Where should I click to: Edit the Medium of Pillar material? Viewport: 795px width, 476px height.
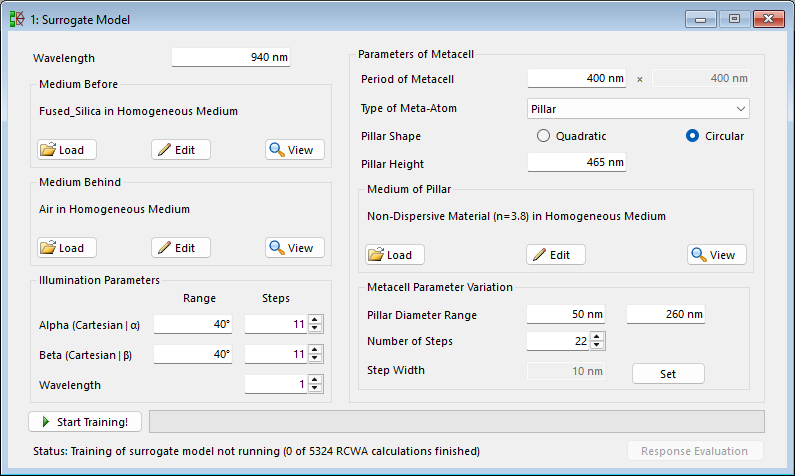[556, 255]
